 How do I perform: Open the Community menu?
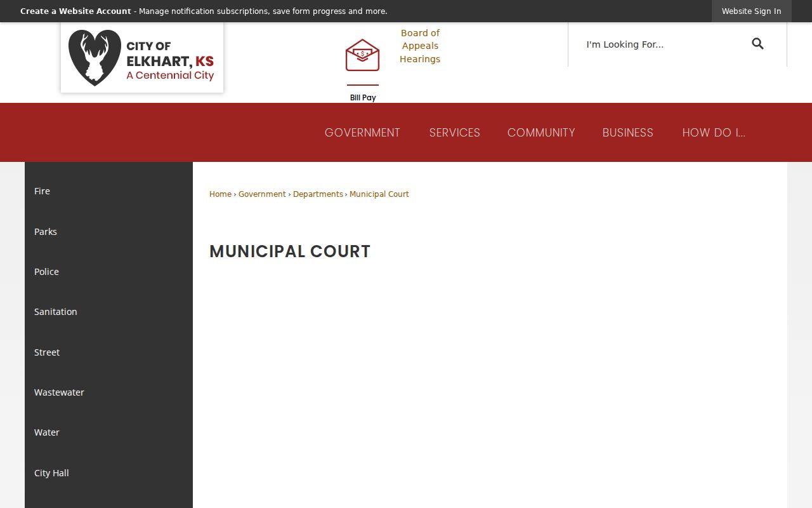coord(541,133)
